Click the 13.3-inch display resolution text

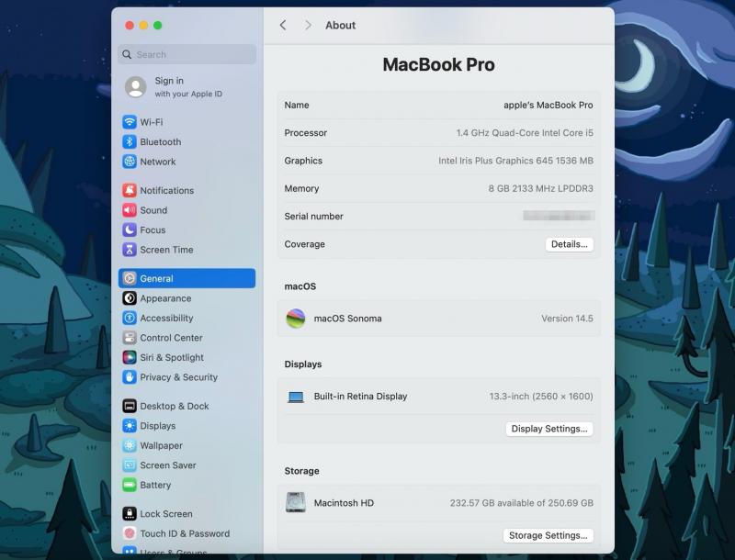coord(541,397)
